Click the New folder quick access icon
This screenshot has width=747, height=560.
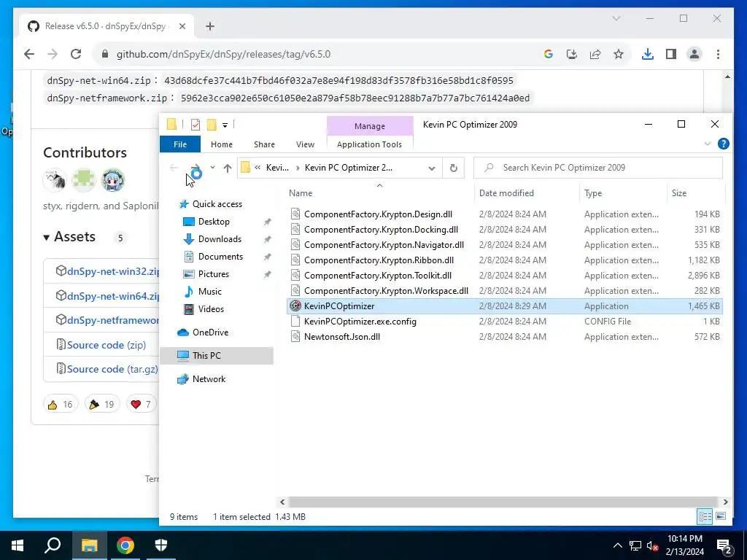pyautogui.click(x=212, y=125)
